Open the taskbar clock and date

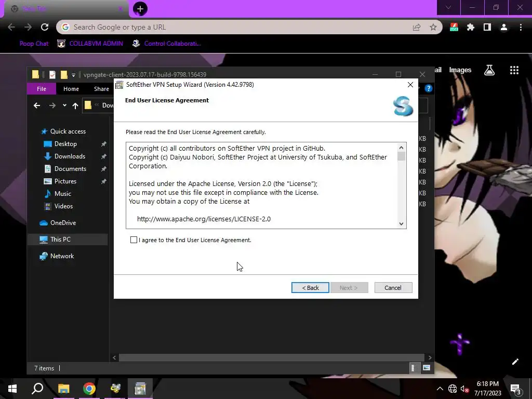pyautogui.click(x=487, y=389)
